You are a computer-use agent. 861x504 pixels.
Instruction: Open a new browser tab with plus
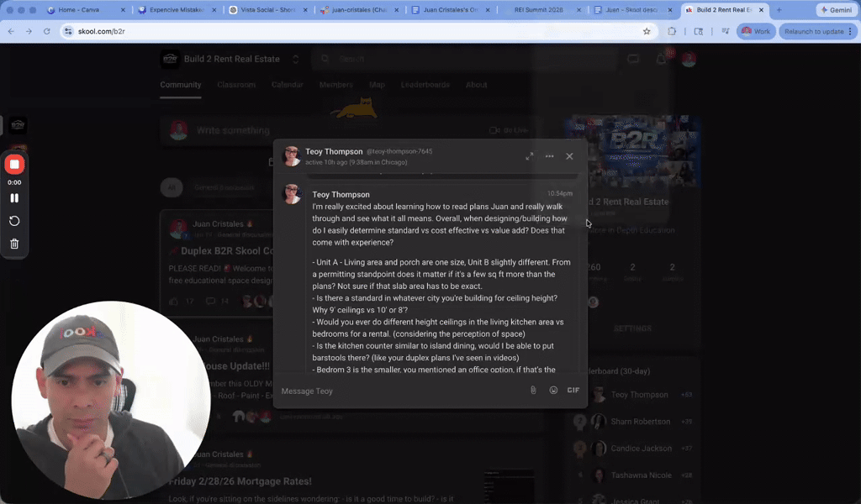click(x=779, y=10)
